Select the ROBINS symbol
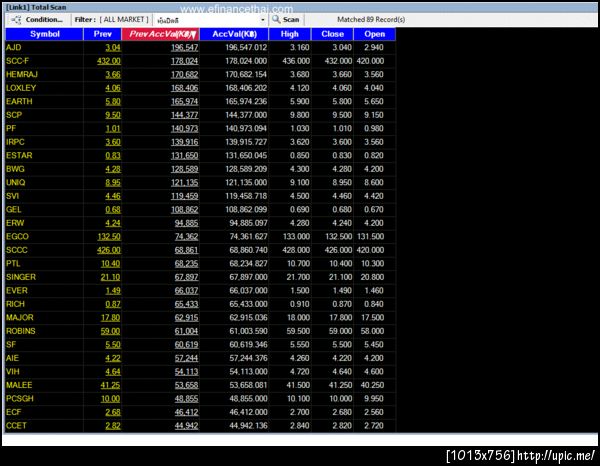This screenshot has width=600, height=466. (x=21, y=331)
